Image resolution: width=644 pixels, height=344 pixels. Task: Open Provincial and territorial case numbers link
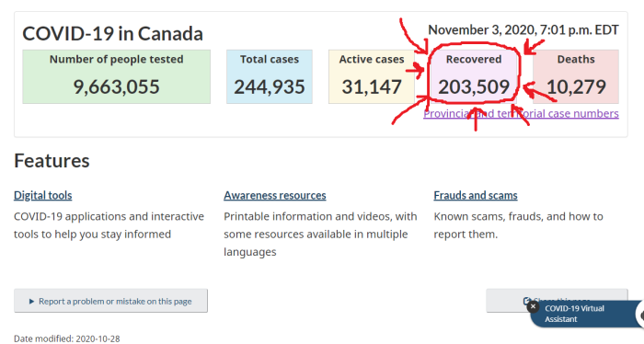pos(522,114)
